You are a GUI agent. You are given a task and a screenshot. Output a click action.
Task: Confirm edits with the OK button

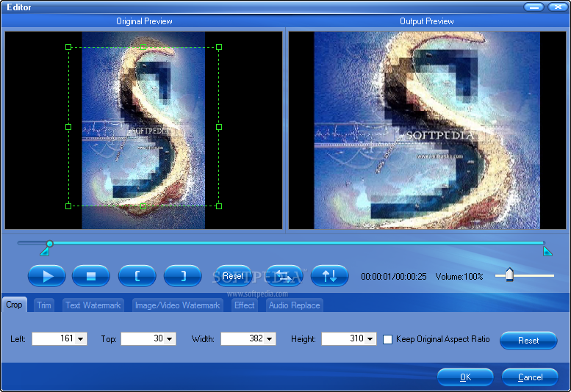[465, 377]
